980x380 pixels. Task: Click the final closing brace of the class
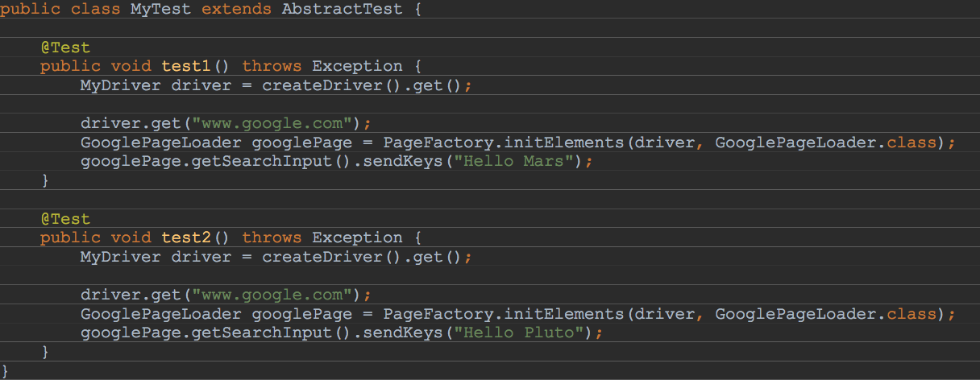click(5, 370)
